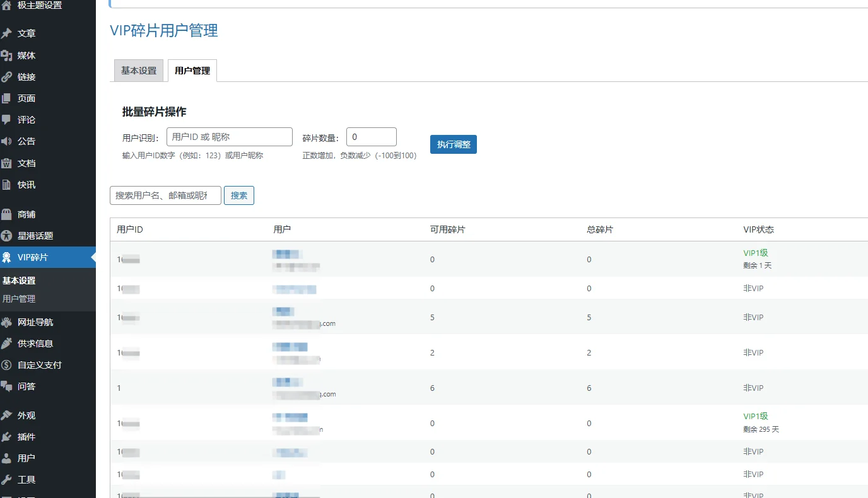868x498 pixels.
Task: Select the 外观 appearance brush icon
Action: [x=7, y=415]
